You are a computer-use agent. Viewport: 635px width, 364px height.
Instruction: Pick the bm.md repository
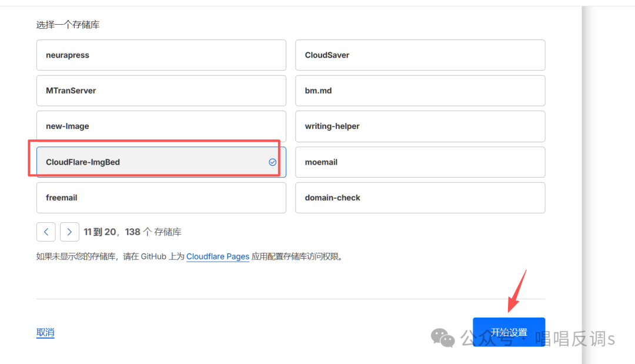click(420, 91)
